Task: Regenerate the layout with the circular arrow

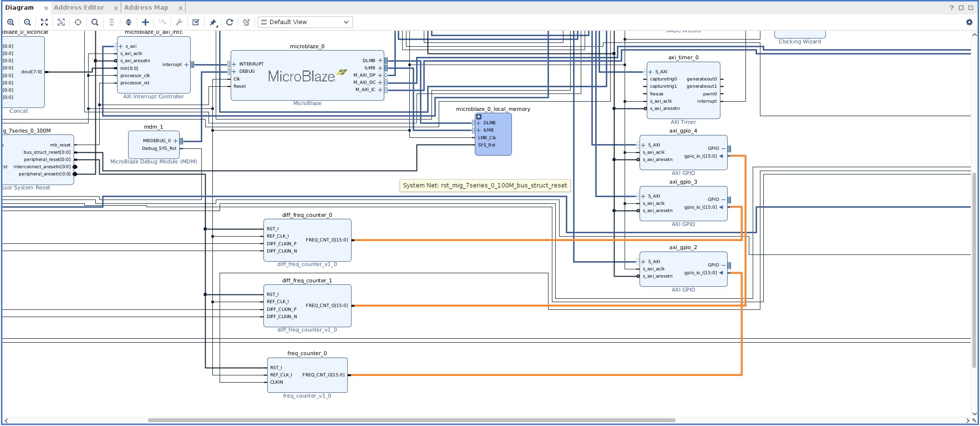Action: pyautogui.click(x=230, y=22)
